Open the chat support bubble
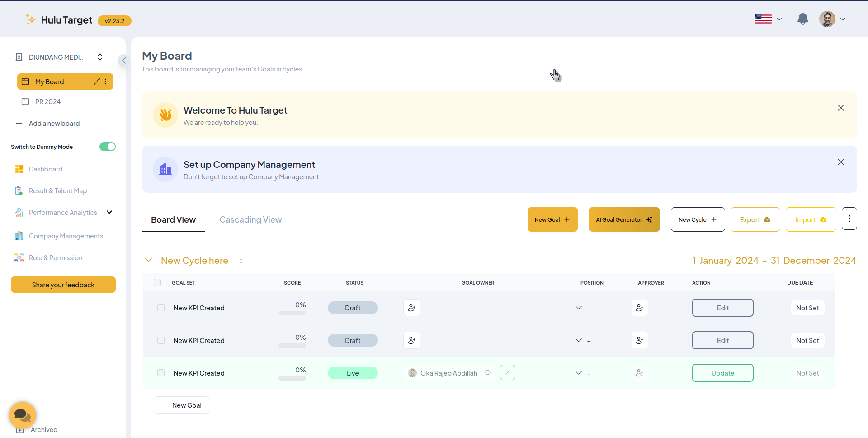This screenshot has height=438, width=868. tap(23, 415)
